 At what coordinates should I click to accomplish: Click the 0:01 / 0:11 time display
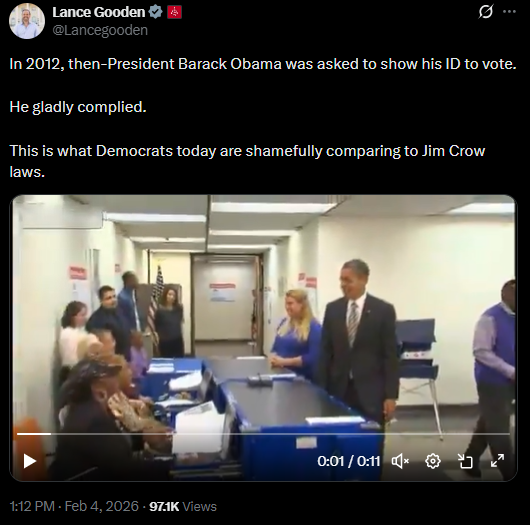[x=349, y=461]
